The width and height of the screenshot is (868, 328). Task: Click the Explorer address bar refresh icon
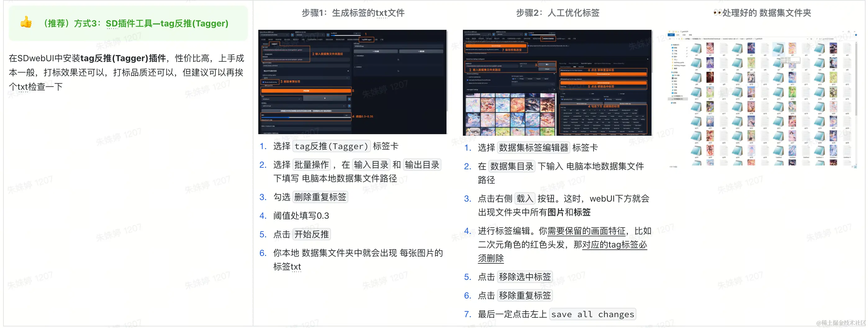click(811, 39)
